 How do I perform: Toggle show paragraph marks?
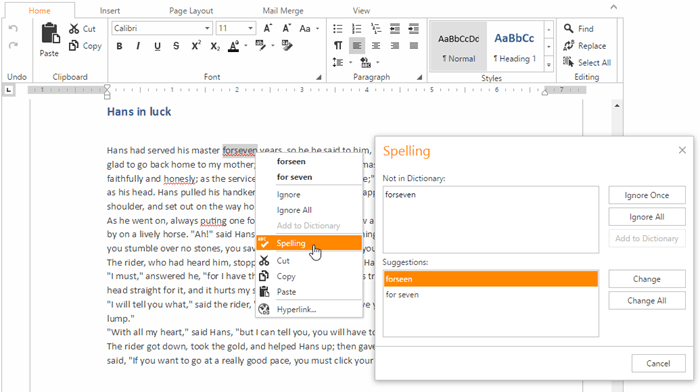pos(338,46)
